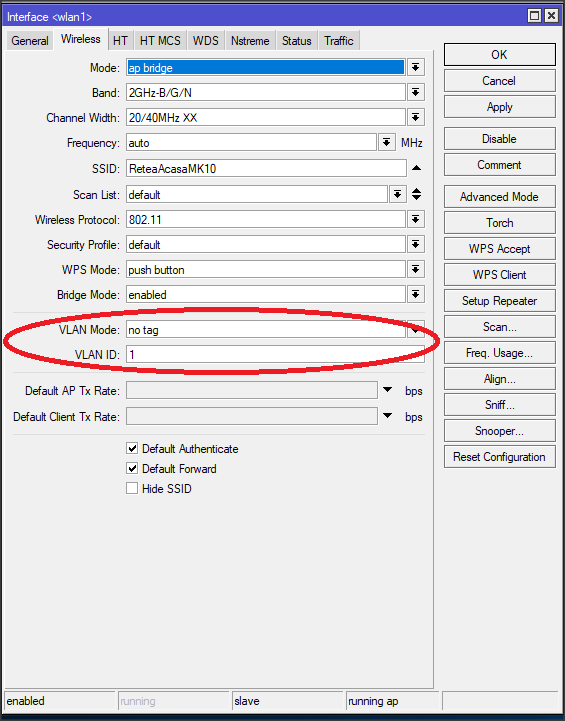Open the Scan... tool

tap(500, 326)
